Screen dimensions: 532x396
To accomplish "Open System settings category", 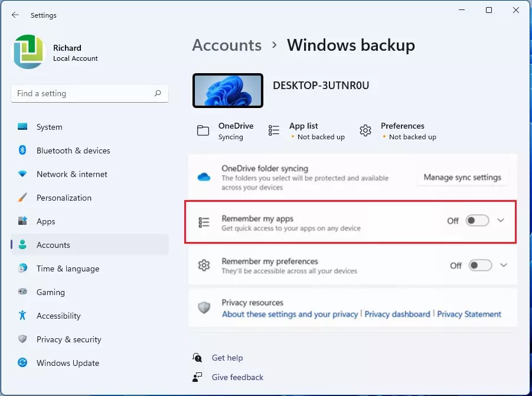I will (90, 127).
